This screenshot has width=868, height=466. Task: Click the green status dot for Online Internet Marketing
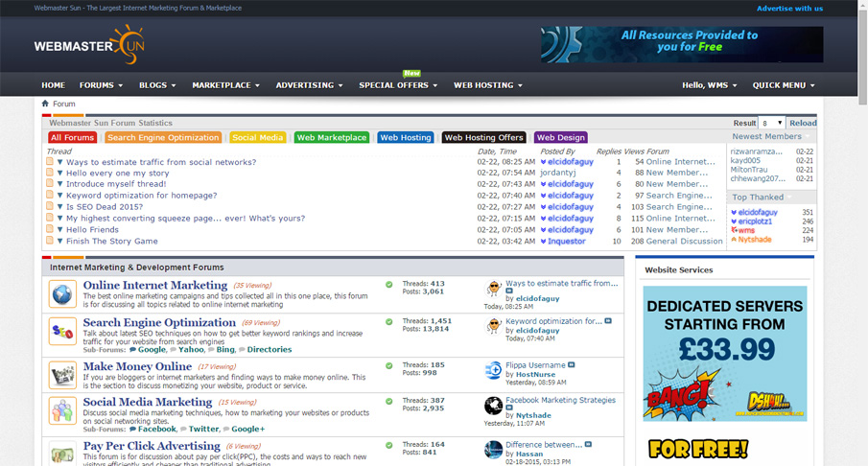tap(389, 285)
